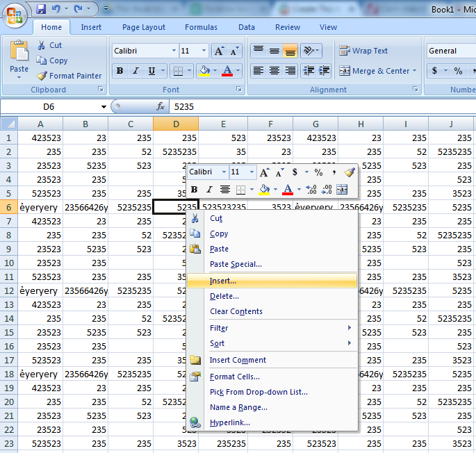Click the Orientation icon in Alignment group
This screenshot has width=476, height=453.
pos(310,51)
